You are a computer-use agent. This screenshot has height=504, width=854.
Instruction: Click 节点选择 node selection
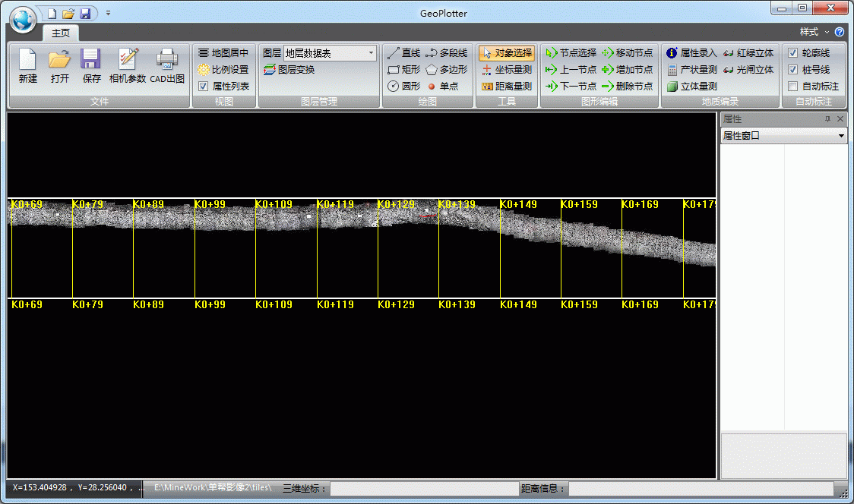(571, 53)
